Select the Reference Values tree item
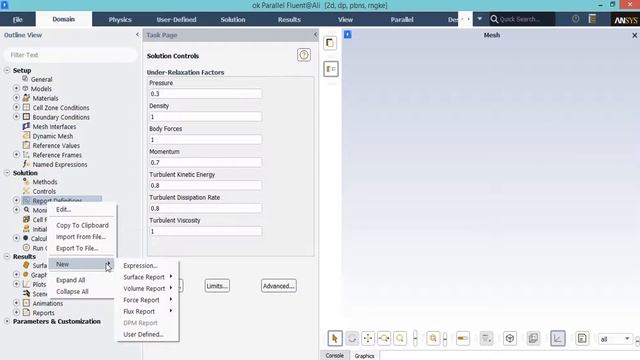The image size is (640, 360). 56,145
